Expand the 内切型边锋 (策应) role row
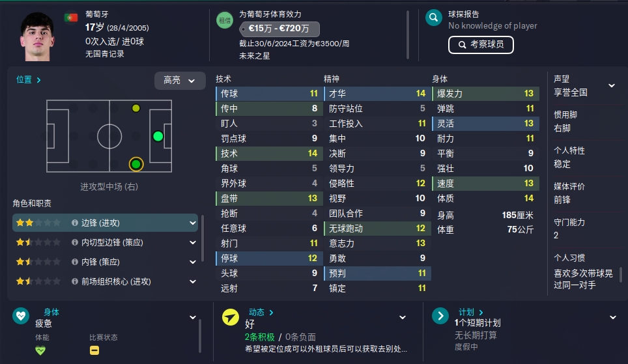 pyautogui.click(x=193, y=243)
